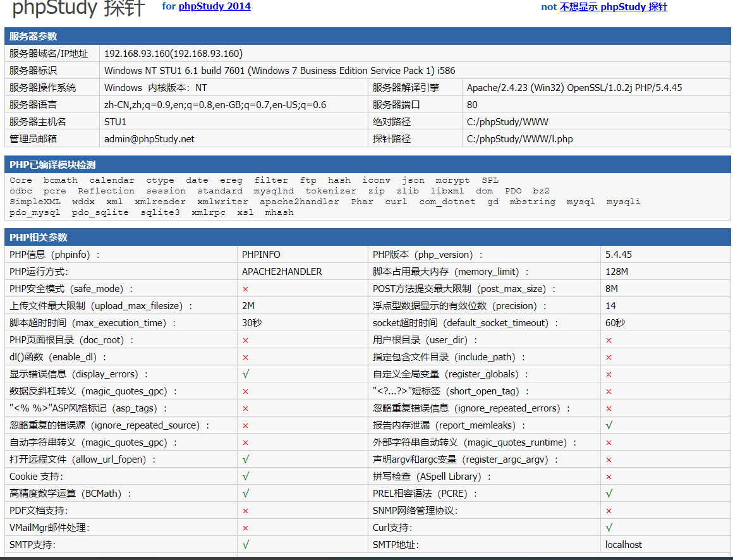The image size is (733, 560).
Task: Click the precision value 14
Action: pyautogui.click(x=610, y=306)
